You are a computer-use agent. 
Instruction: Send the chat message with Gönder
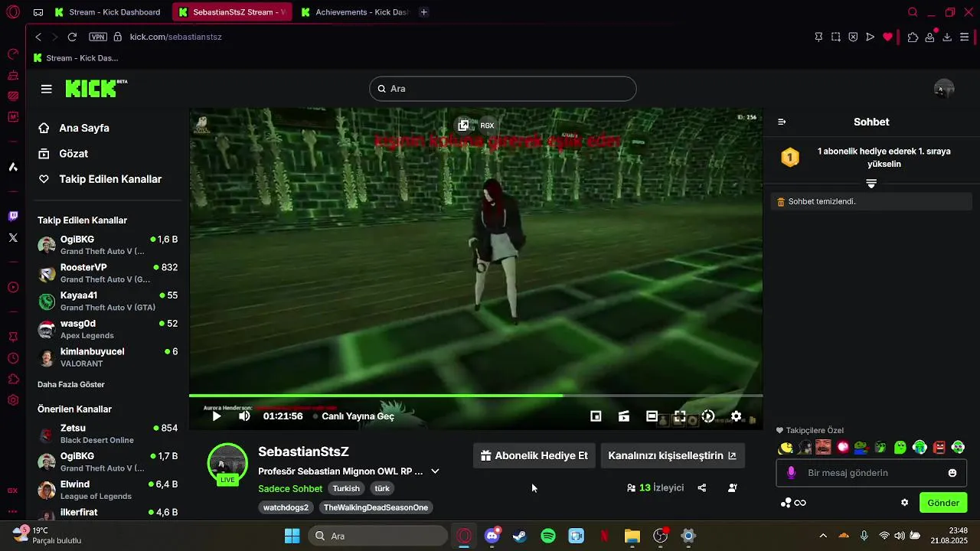click(x=943, y=503)
